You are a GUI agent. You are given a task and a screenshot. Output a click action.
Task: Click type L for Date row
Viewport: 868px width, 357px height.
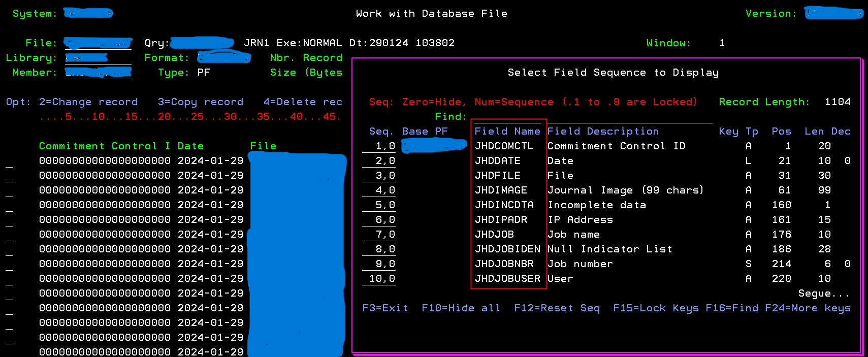(x=749, y=161)
